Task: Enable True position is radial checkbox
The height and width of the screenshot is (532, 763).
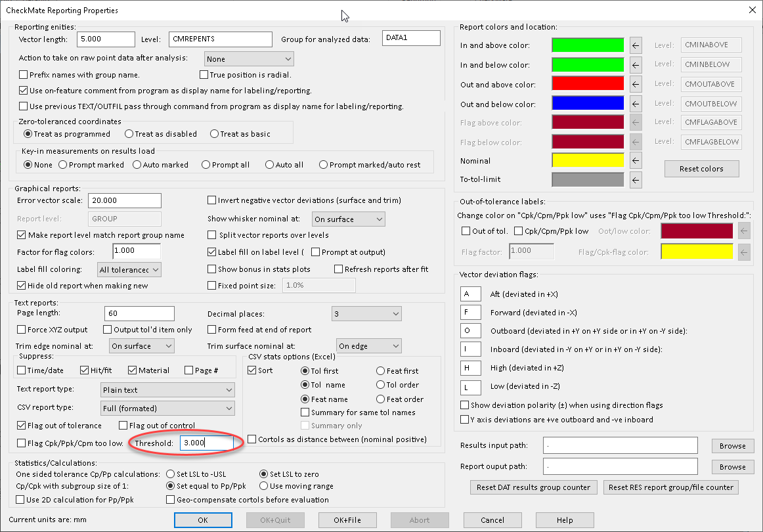Action: 204,75
